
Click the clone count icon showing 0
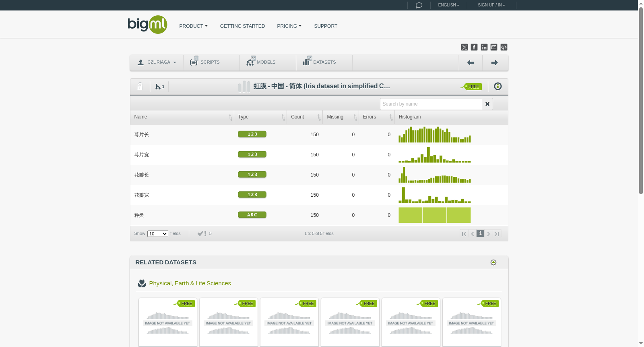pyautogui.click(x=159, y=87)
